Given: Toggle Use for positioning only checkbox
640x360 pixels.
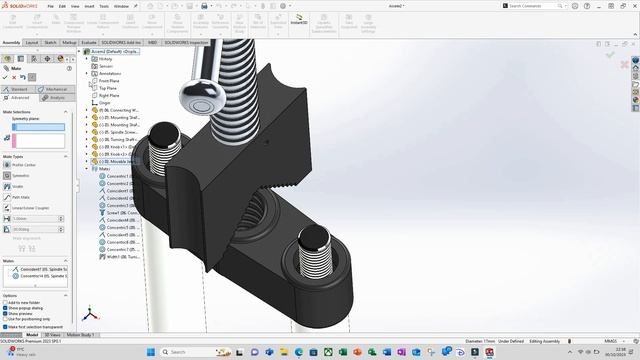Looking at the screenshot, I should coord(5,319).
